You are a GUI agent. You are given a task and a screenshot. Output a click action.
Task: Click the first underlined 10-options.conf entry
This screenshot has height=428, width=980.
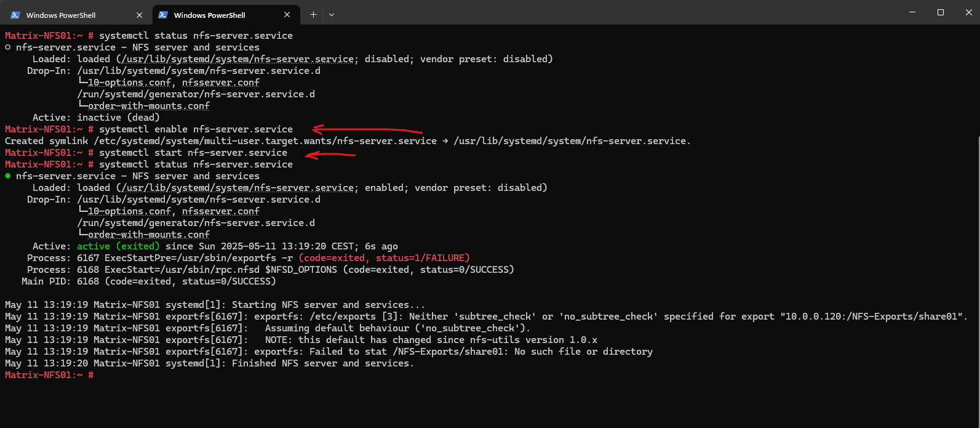point(129,83)
